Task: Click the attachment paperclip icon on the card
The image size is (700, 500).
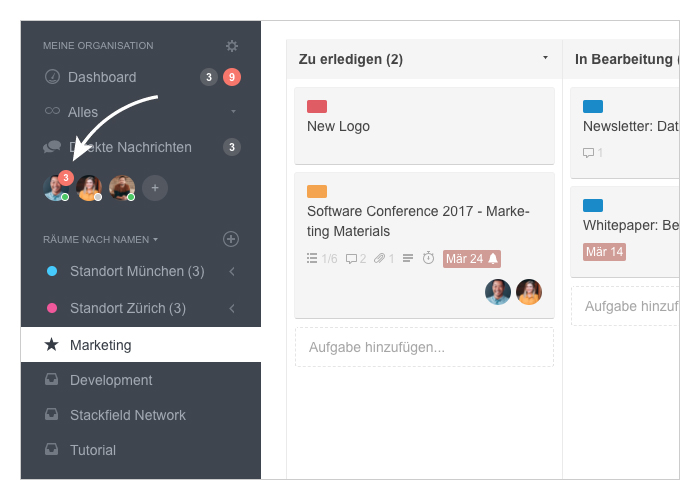Action: coord(379,258)
